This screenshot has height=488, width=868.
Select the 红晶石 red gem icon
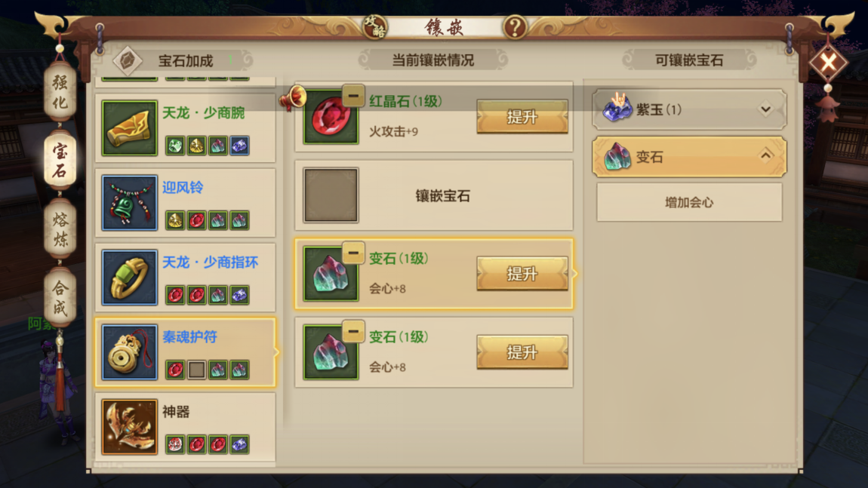(x=331, y=117)
